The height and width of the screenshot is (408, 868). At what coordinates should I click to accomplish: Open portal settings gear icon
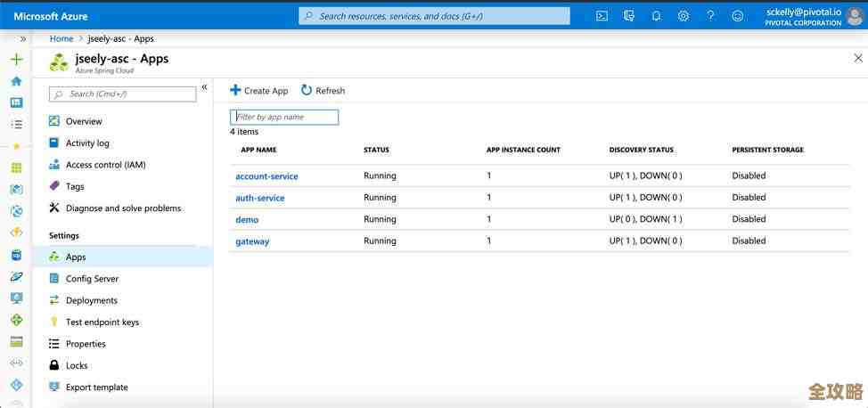click(683, 16)
